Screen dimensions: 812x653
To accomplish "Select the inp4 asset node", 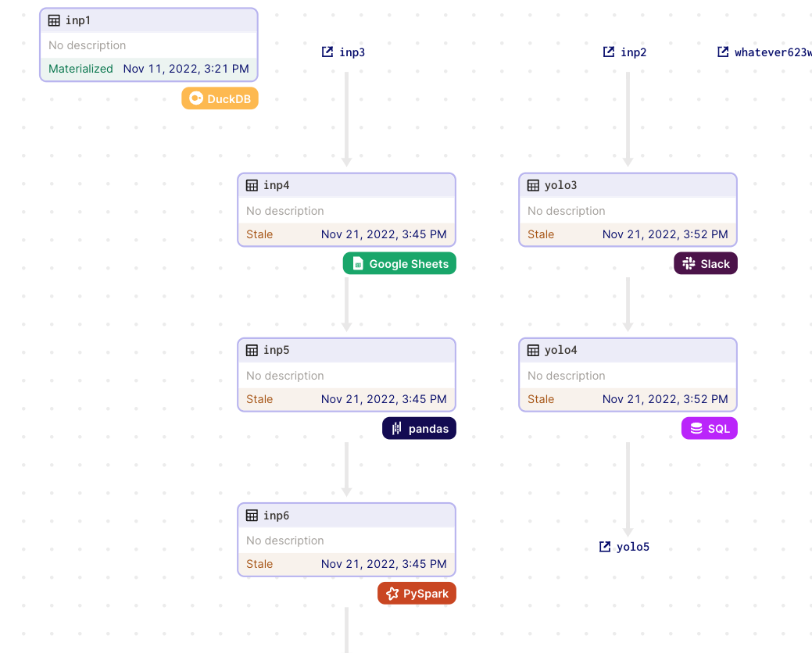I will coord(346,209).
